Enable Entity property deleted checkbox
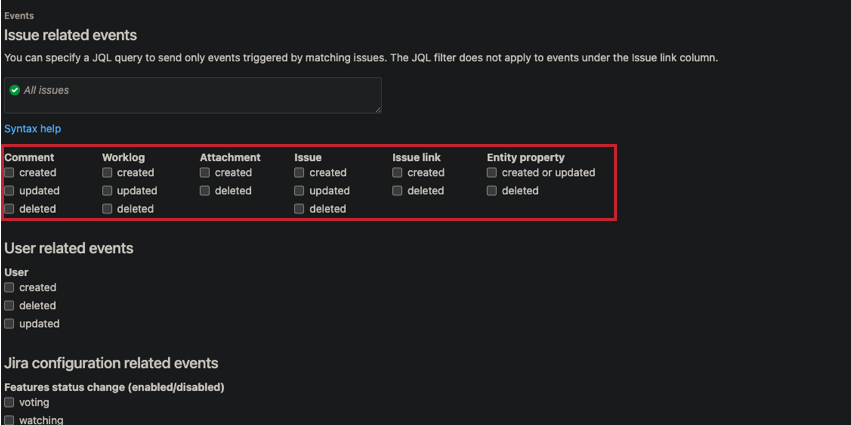Image resolution: width=851 pixels, height=425 pixels. click(493, 191)
